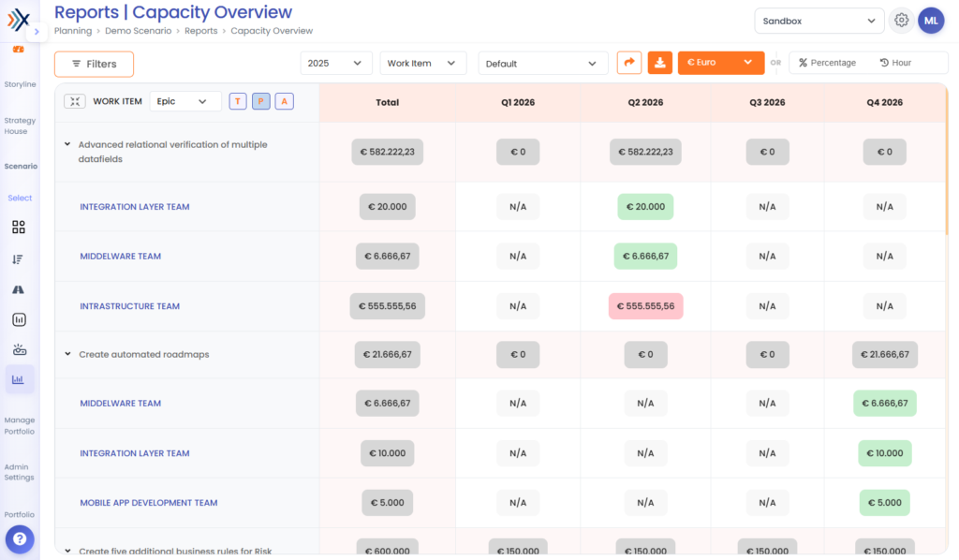Click the red € 555.555,56 Q2 cell
The image size is (959, 560).
pyautogui.click(x=645, y=306)
